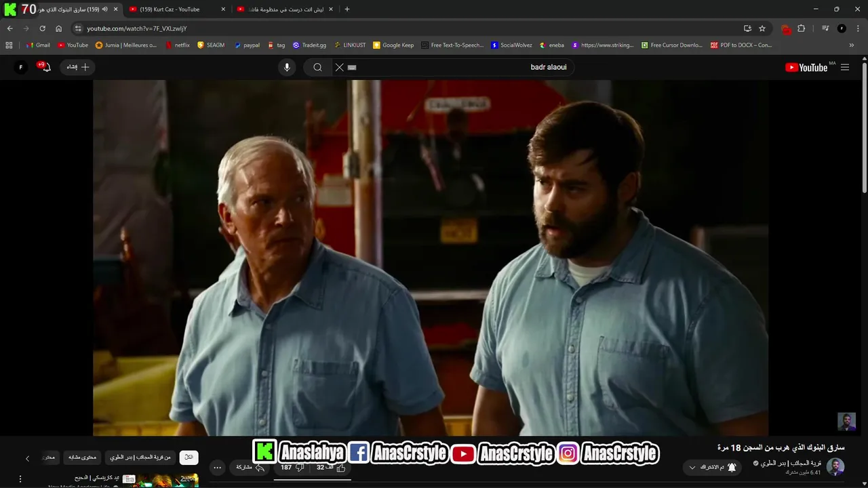Open the Free Text-To-Speech bookmark
Screen dimensions: 868x488
point(452,45)
